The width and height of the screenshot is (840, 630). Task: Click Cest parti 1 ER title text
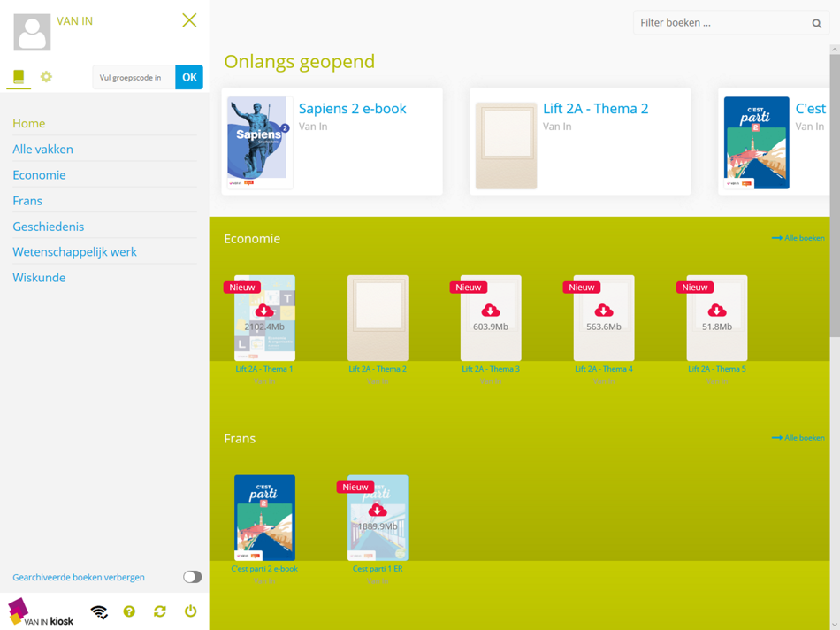[378, 569]
